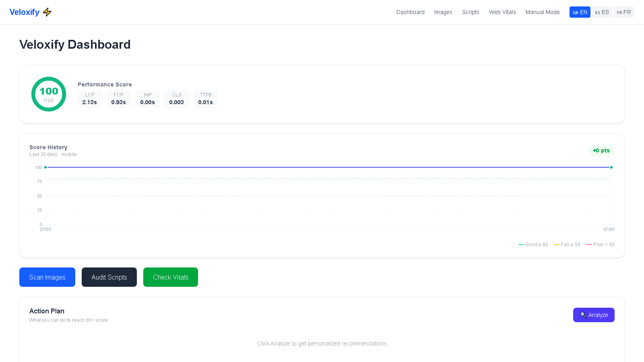Click the 'Last 30 days · mobile' subtitle
The height and width of the screenshot is (362, 644).
[53, 154]
